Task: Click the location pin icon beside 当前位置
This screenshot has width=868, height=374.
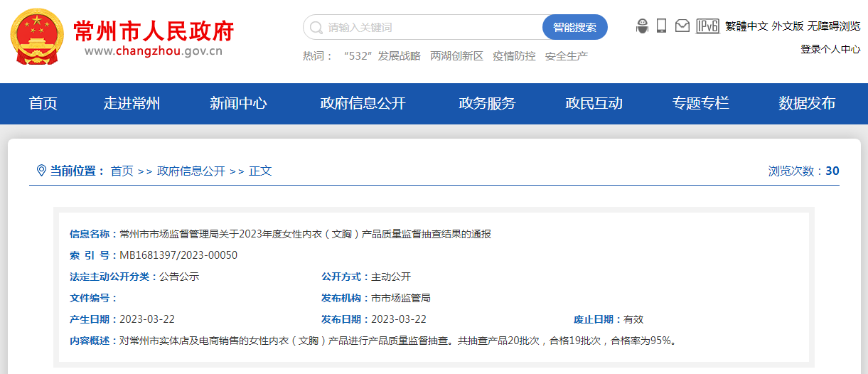Action: point(41,171)
